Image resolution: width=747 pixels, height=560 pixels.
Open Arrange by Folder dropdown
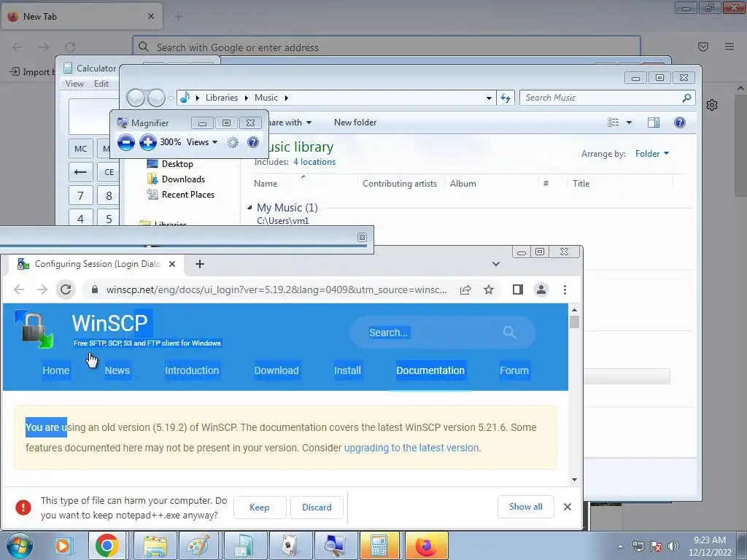652,154
